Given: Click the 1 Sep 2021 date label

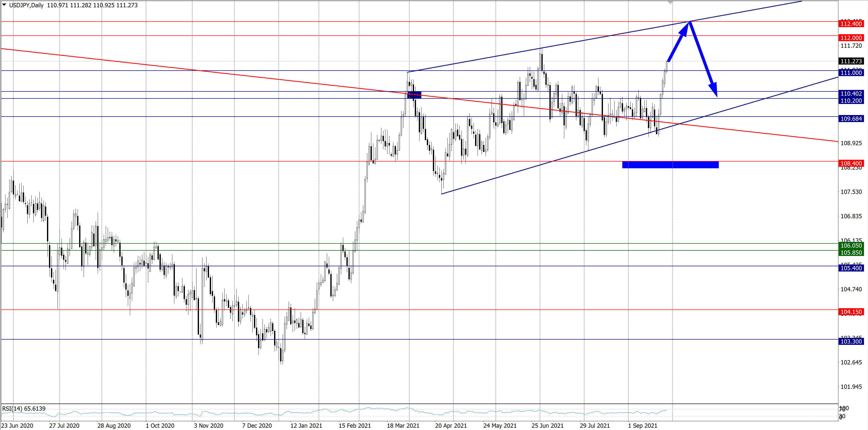Looking at the screenshot, I should [642, 426].
